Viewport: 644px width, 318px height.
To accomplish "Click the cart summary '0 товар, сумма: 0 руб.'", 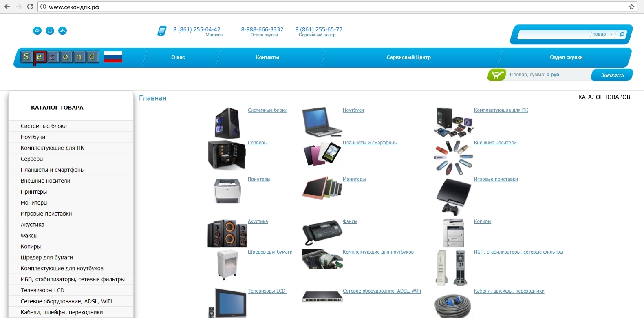I will [x=535, y=75].
